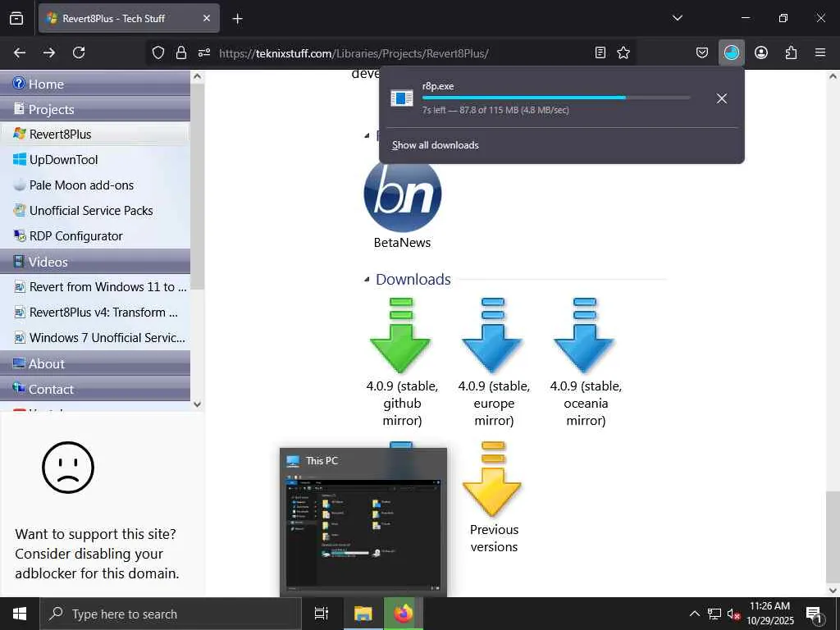The height and width of the screenshot is (630, 840).
Task: Show all downloads
Action: click(436, 145)
